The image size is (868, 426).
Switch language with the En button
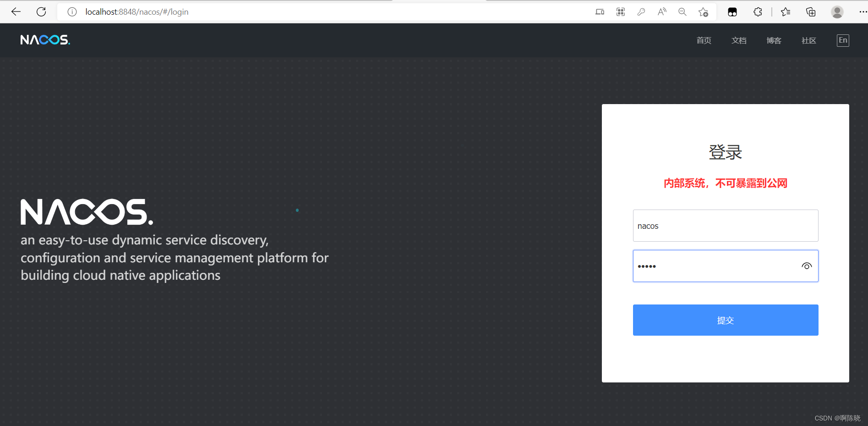coord(843,40)
